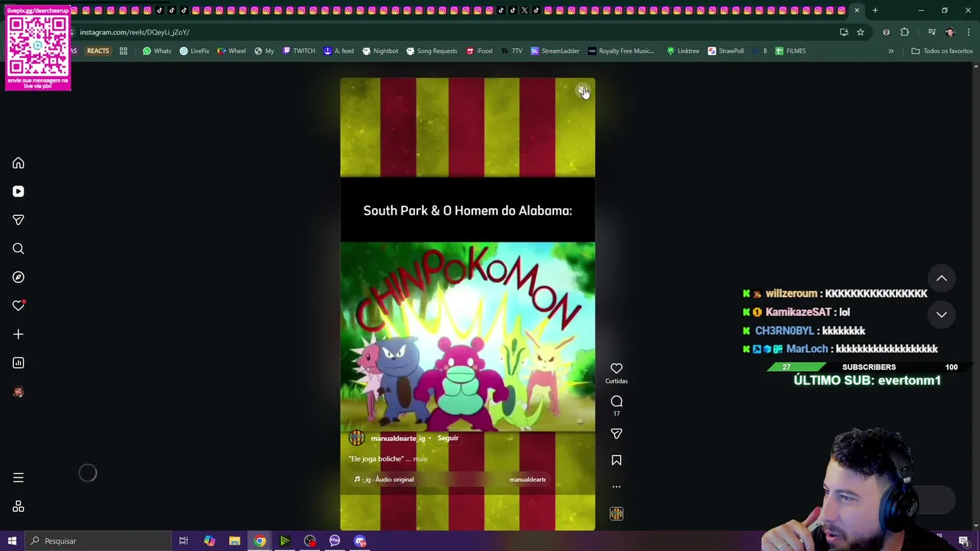Open the apps grid icon in bookmarks bar
980x551 pixels.
click(x=123, y=51)
